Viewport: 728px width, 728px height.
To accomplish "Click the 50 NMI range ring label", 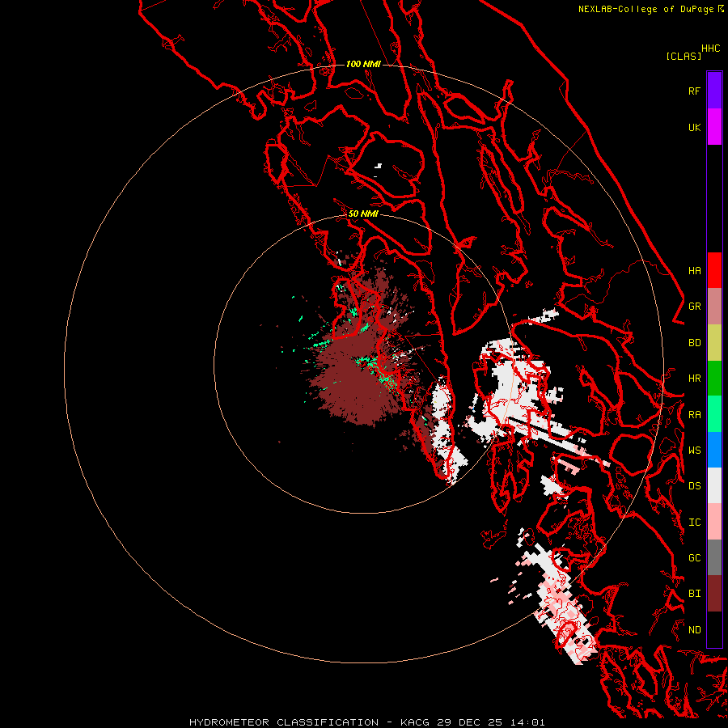I will [363, 214].
